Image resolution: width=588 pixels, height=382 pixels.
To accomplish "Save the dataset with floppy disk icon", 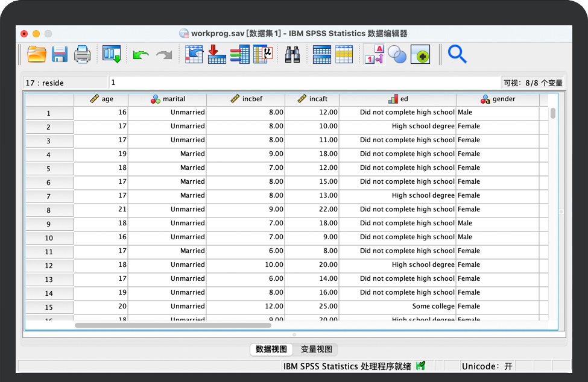I will 59,55.
